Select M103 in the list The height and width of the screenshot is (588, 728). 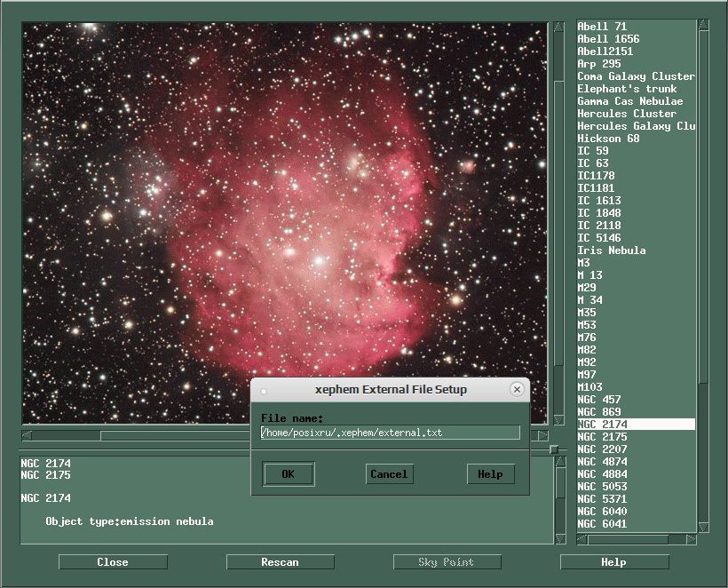pyautogui.click(x=636, y=387)
